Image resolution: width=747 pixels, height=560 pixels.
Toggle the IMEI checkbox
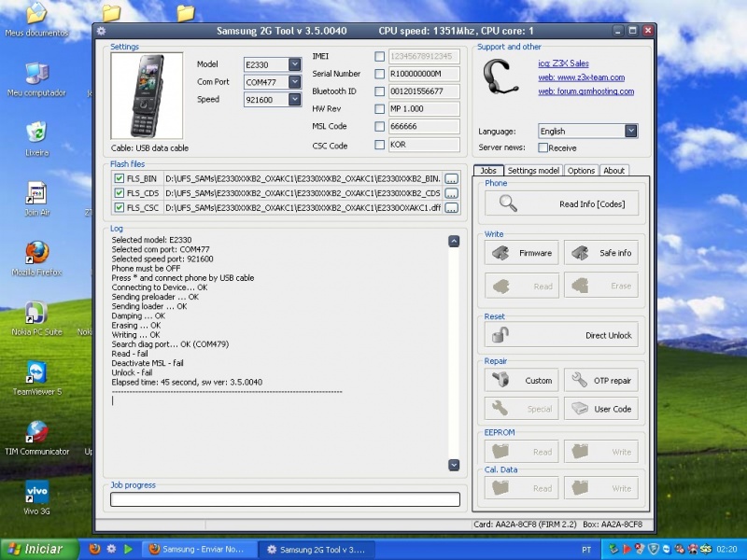pos(380,57)
